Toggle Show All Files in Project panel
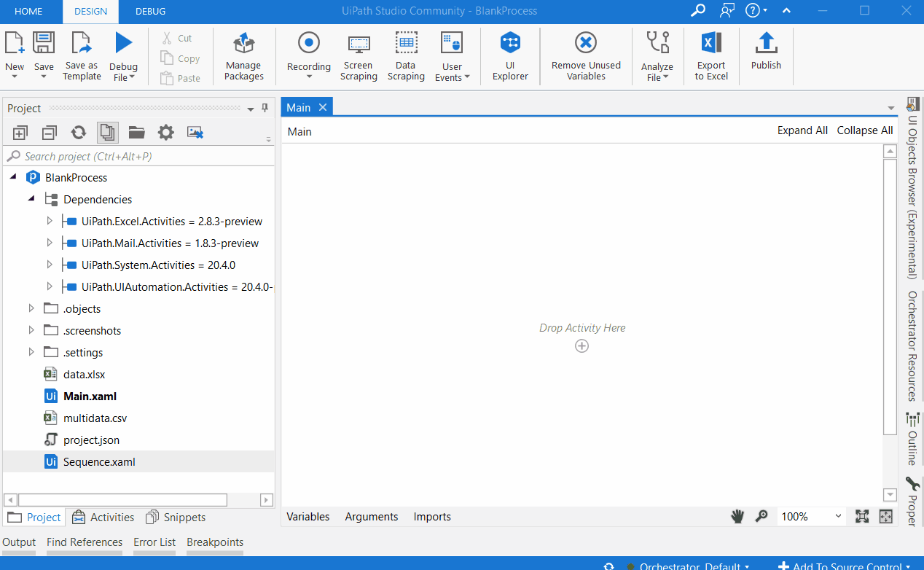 tap(108, 133)
